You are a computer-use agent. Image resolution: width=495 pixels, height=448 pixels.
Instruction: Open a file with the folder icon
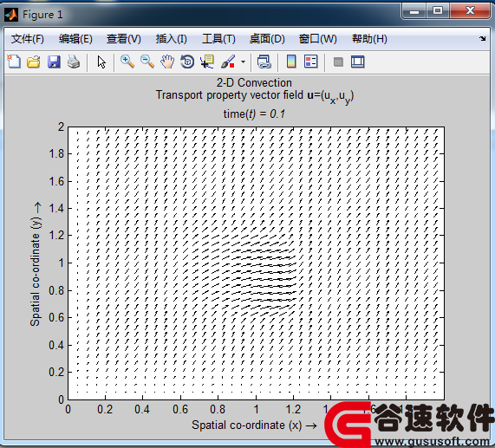click(x=34, y=62)
